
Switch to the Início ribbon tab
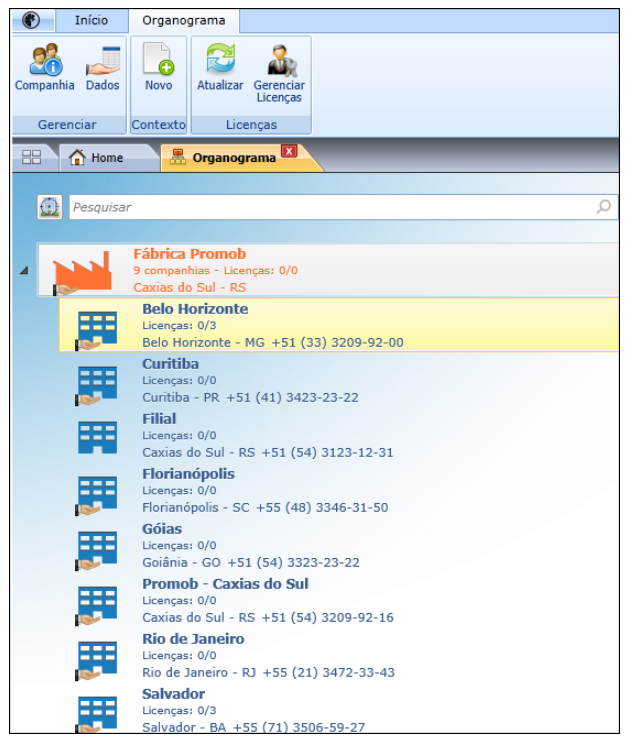click(x=91, y=20)
